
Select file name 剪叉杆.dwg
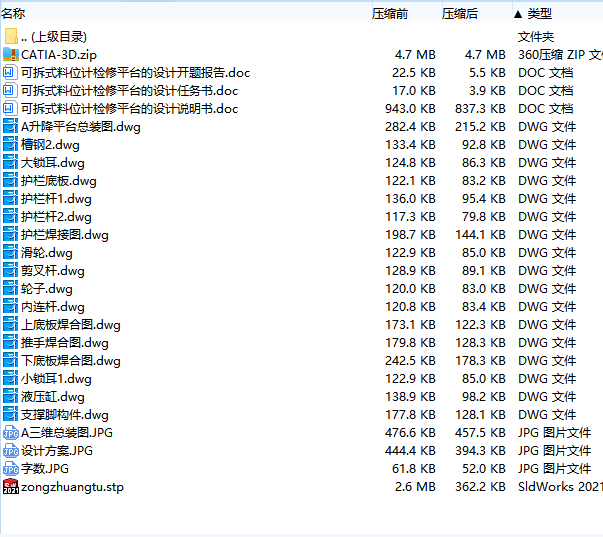coord(53,271)
